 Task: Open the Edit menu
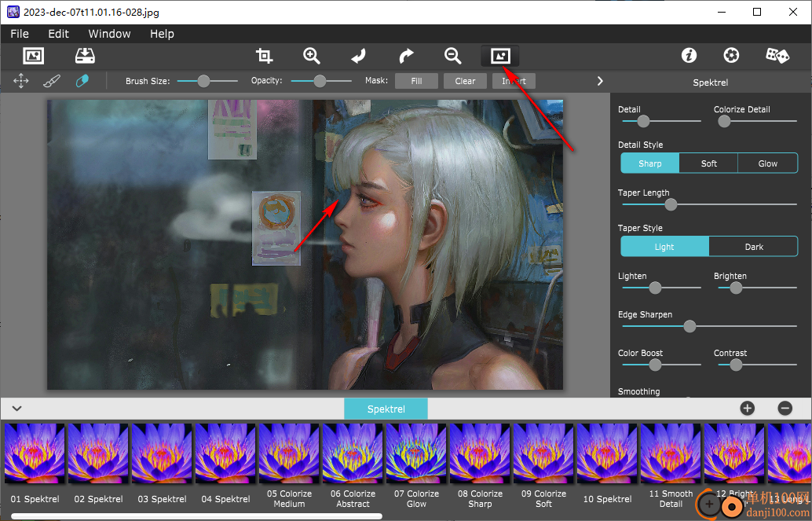(59, 34)
